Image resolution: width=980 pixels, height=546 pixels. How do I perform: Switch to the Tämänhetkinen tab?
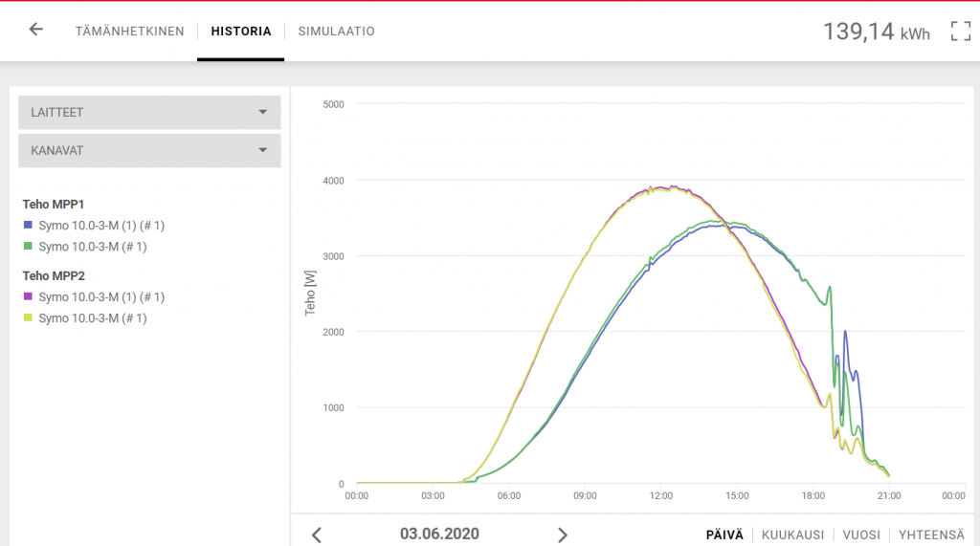pos(129,32)
